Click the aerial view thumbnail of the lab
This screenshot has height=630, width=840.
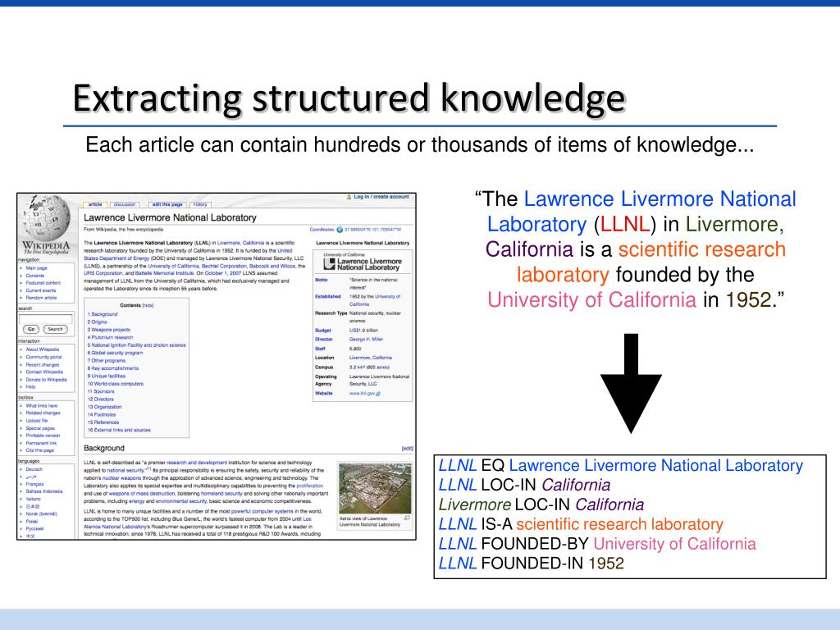[375, 489]
